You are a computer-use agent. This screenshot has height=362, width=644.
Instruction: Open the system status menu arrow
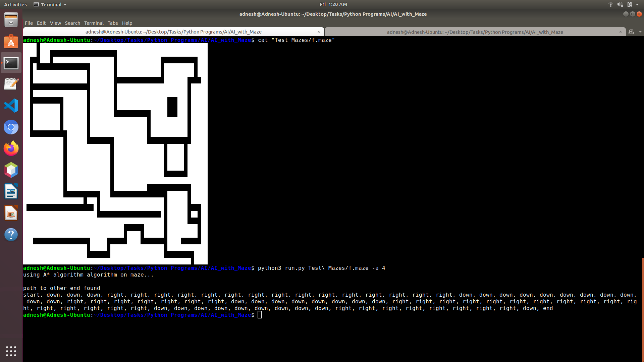coord(637,4)
